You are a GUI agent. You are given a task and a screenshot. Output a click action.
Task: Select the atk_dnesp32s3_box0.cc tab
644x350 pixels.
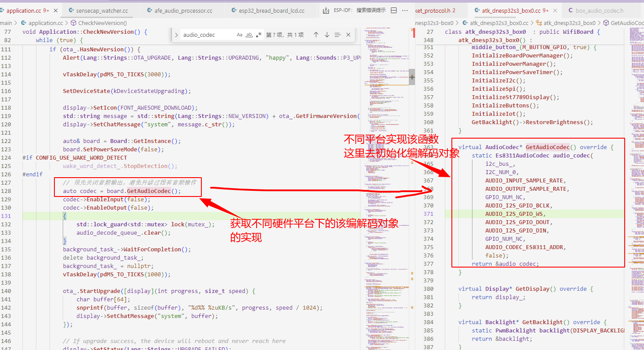point(514,11)
